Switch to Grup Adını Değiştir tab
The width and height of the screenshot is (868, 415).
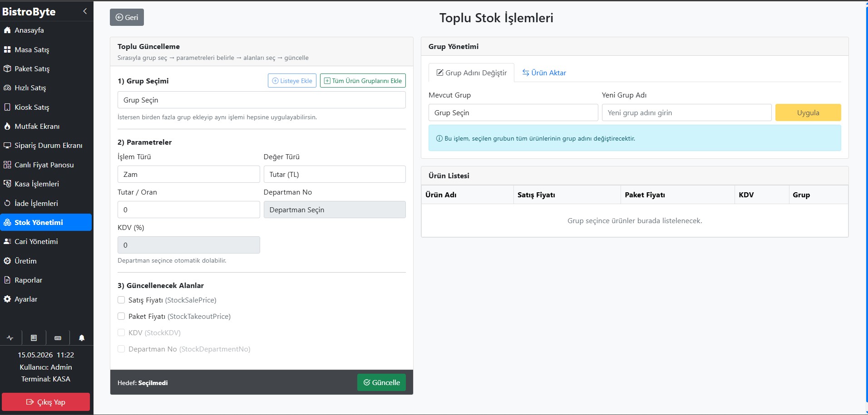[471, 73]
